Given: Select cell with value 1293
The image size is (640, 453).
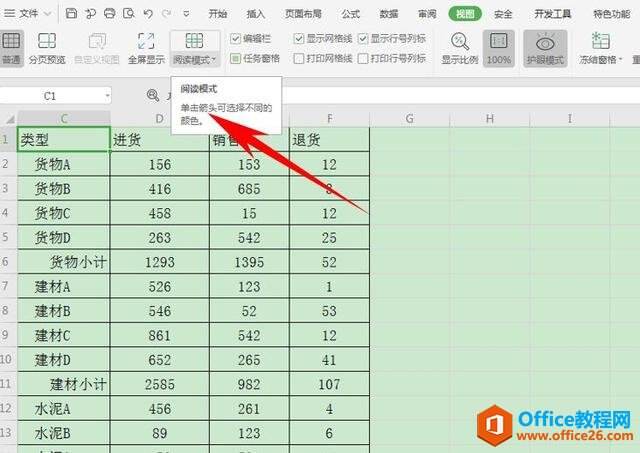Looking at the screenshot, I should tap(160, 262).
